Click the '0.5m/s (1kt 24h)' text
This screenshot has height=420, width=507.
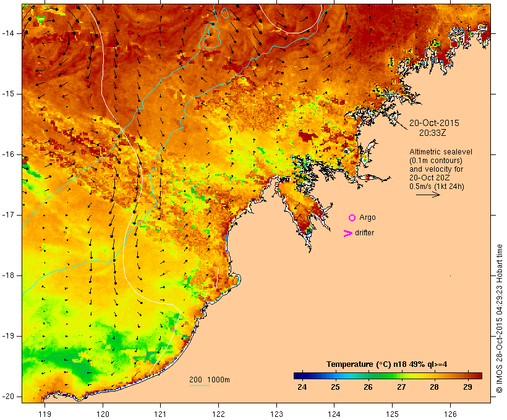coord(437,187)
